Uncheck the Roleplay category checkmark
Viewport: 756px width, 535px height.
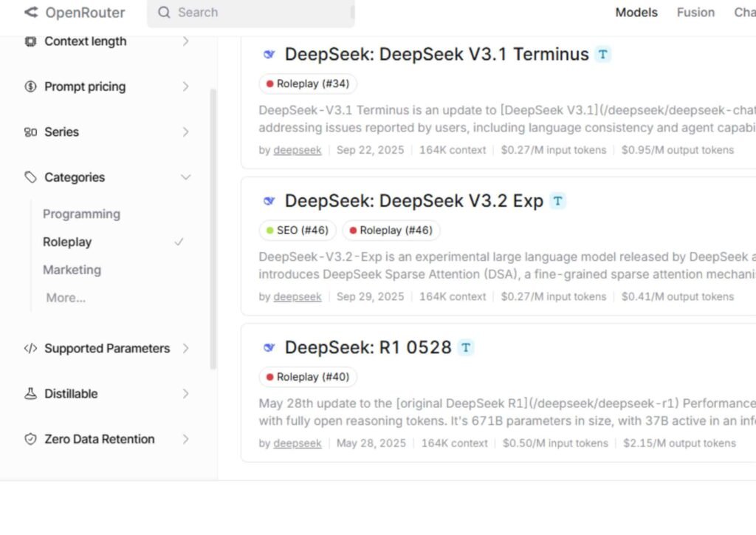[x=179, y=242]
